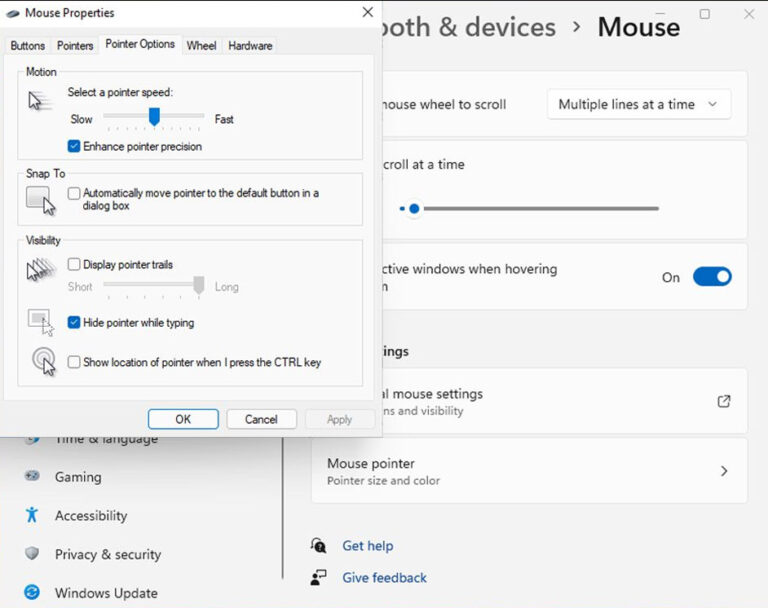Click the OK button

click(183, 419)
